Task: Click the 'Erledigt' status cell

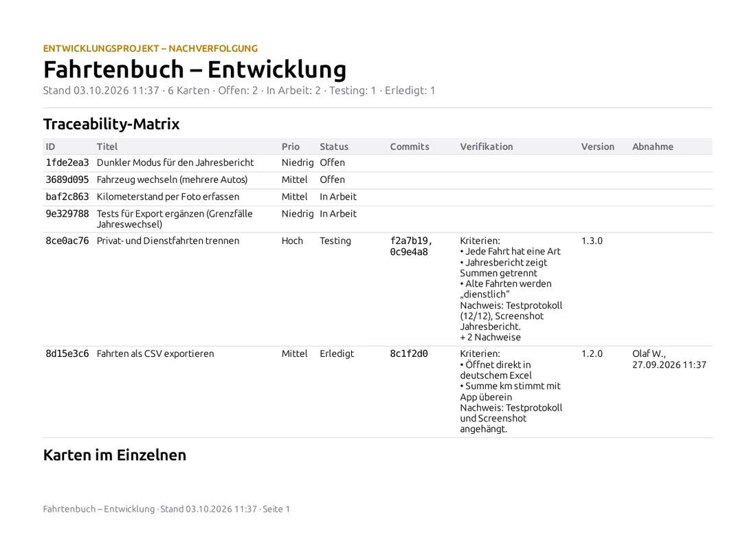Action: [337, 353]
